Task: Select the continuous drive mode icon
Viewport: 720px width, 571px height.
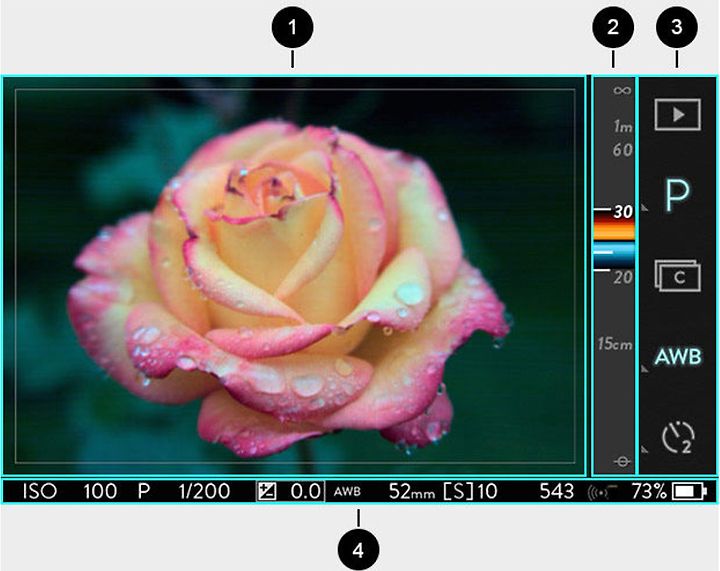Action: [677, 275]
